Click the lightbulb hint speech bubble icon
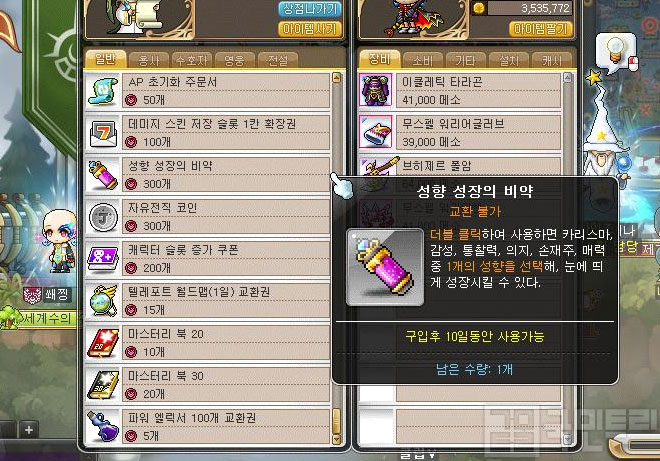The image size is (660, 461). (616, 54)
